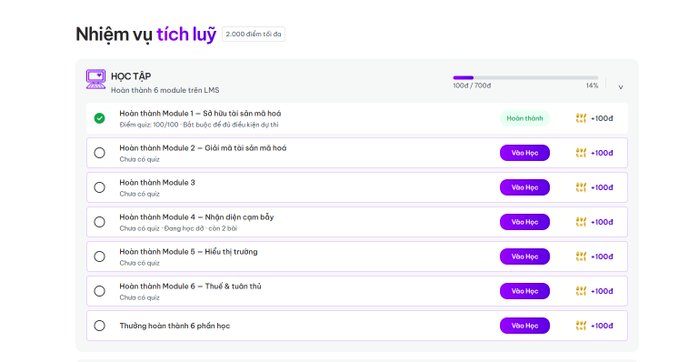Click the coin reward icon in Module 4 row

[581, 222]
